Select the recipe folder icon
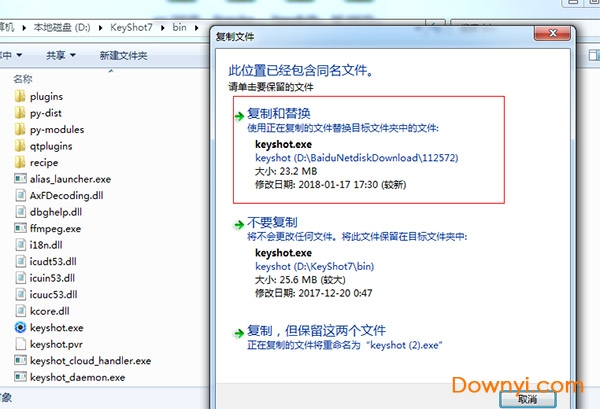The width and height of the screenshot is (600, 409). [20, 162]
